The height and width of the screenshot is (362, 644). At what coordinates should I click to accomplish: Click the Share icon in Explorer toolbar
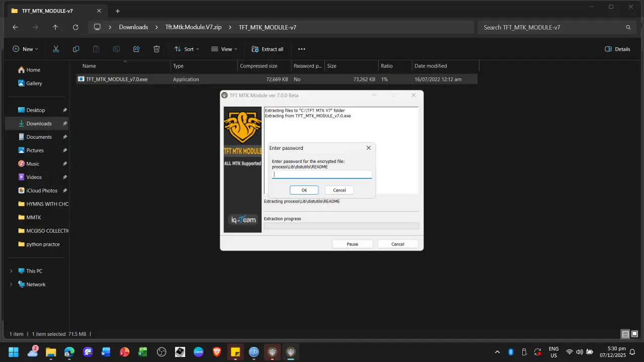(x=136, y=49)
